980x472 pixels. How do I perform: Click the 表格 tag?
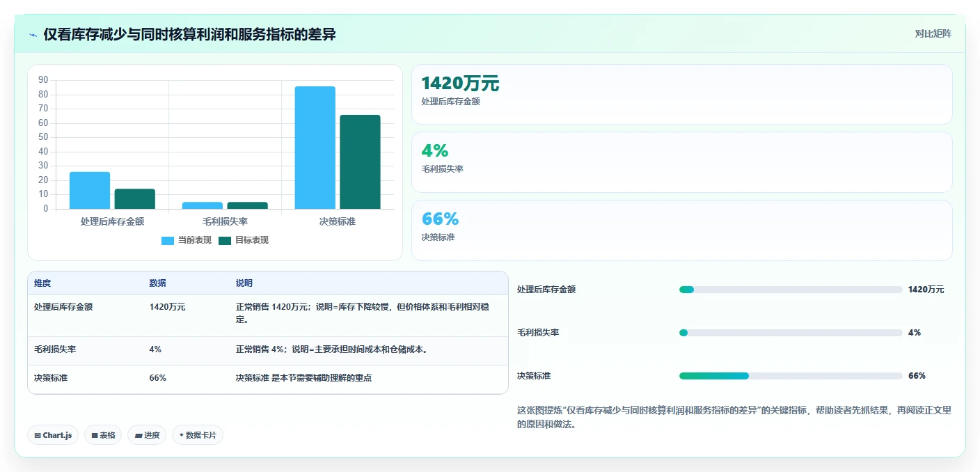point(103,435)
